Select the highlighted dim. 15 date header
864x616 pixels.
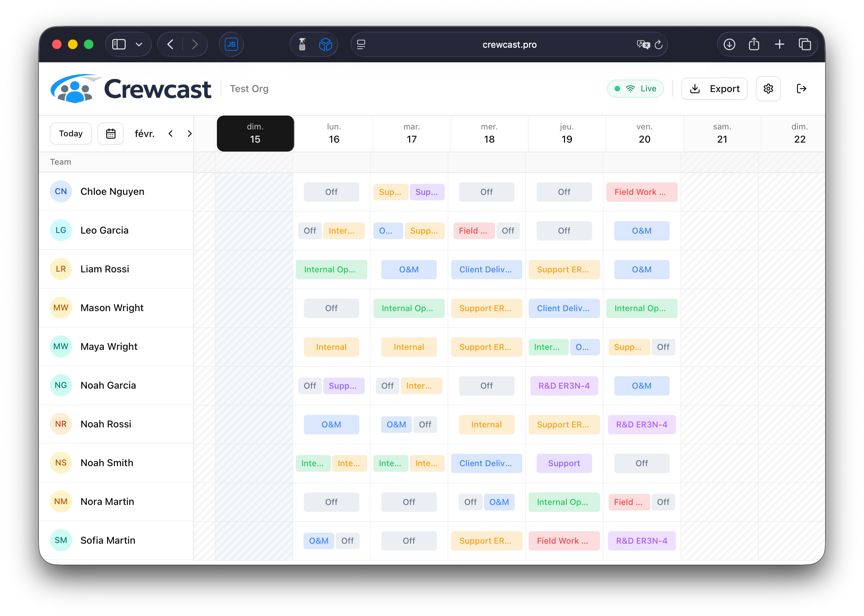[255, 133]
